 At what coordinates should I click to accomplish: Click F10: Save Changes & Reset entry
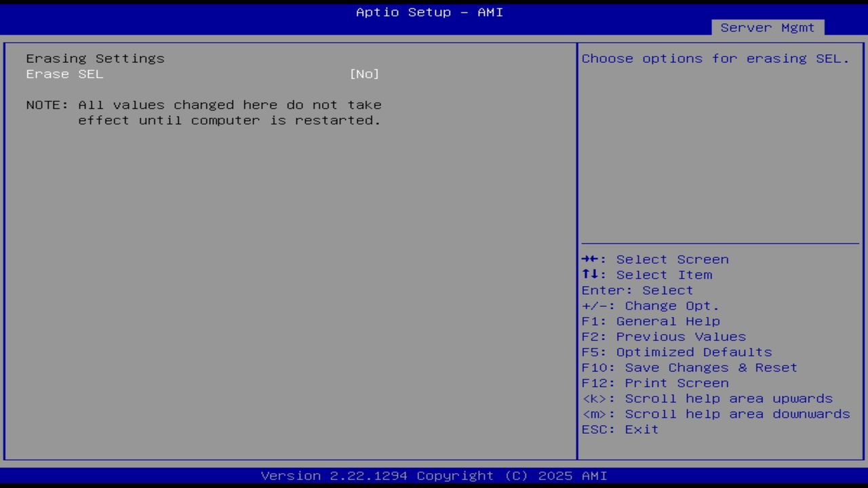(x=689, y=367)
